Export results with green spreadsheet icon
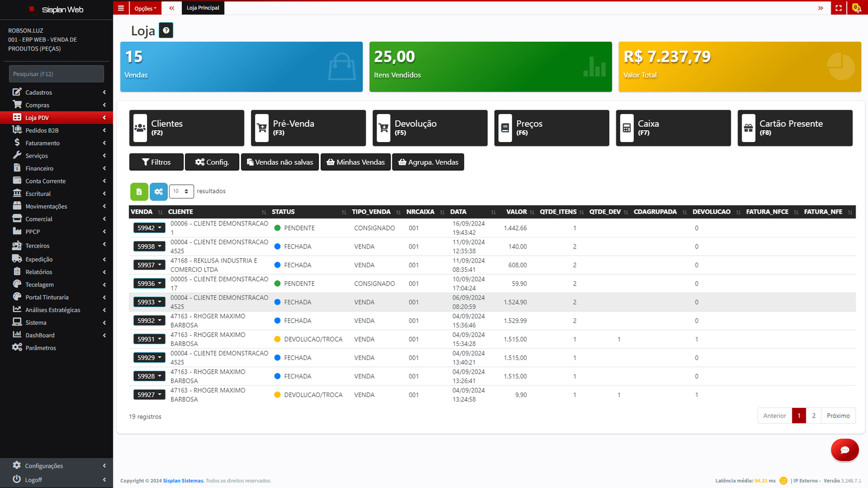Screen dimensions: 868x488 coord(139,191)
